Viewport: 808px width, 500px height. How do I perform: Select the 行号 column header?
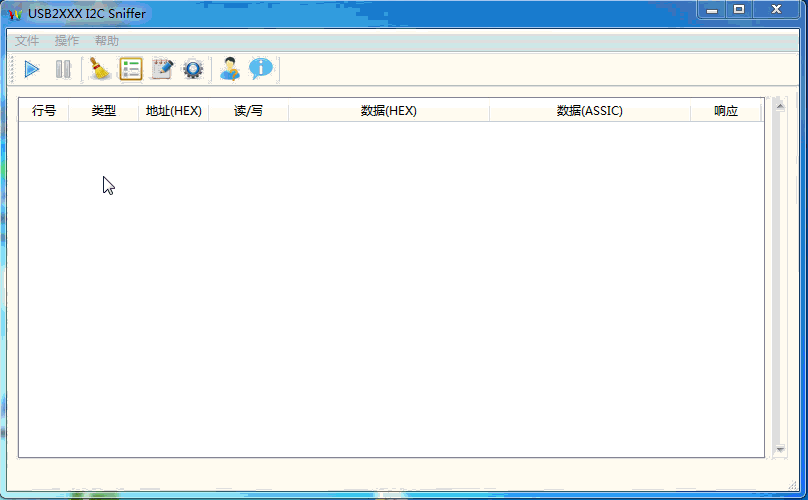[x=44, y=110]
